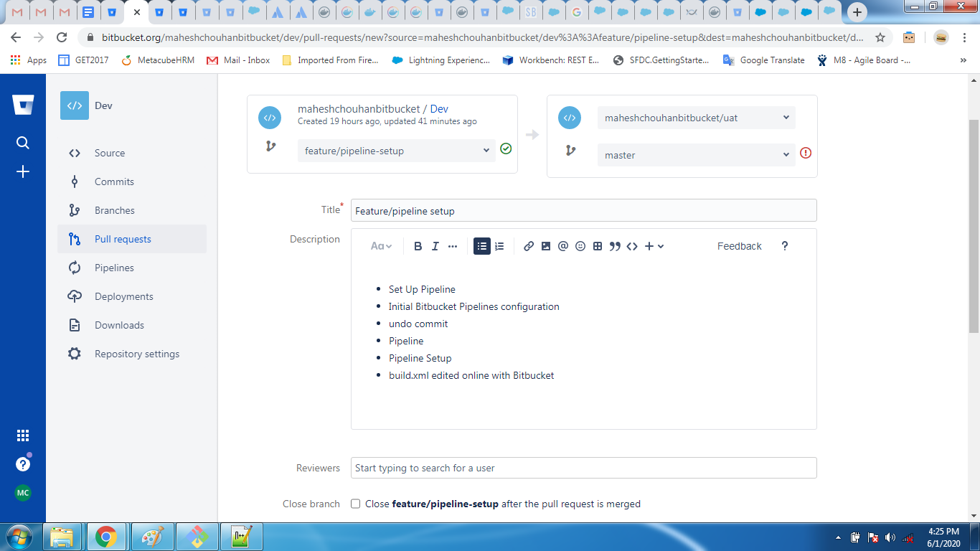Mention a user with the @ icon
The image size is (980, 551).
pyautogui.click(x=563, y=245)
